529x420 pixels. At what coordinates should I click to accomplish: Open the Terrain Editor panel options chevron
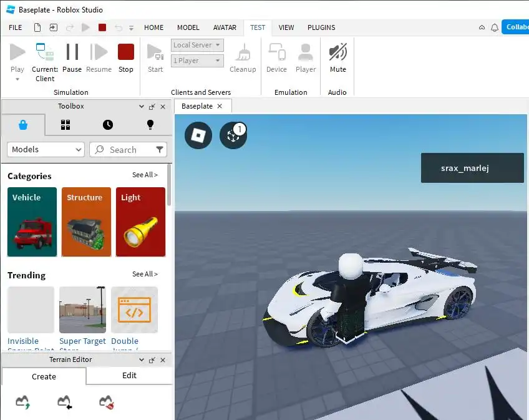tap(142, 360)
